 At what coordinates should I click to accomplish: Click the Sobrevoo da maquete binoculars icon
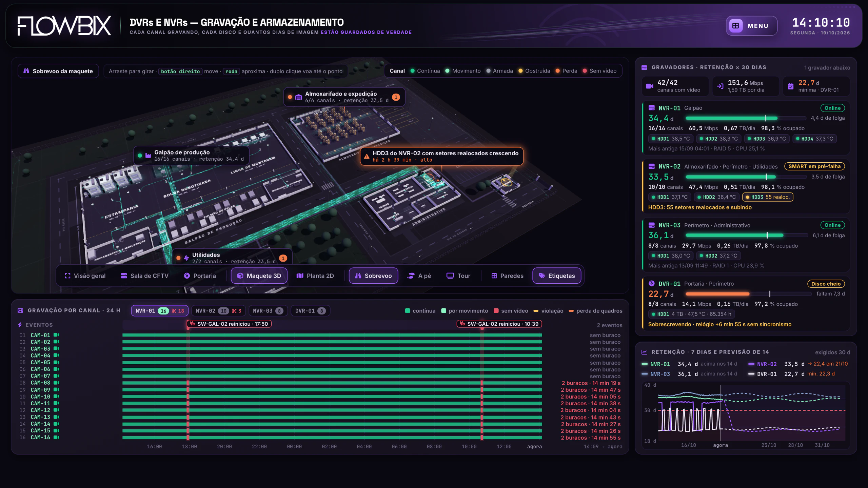[x=26, y=71]
